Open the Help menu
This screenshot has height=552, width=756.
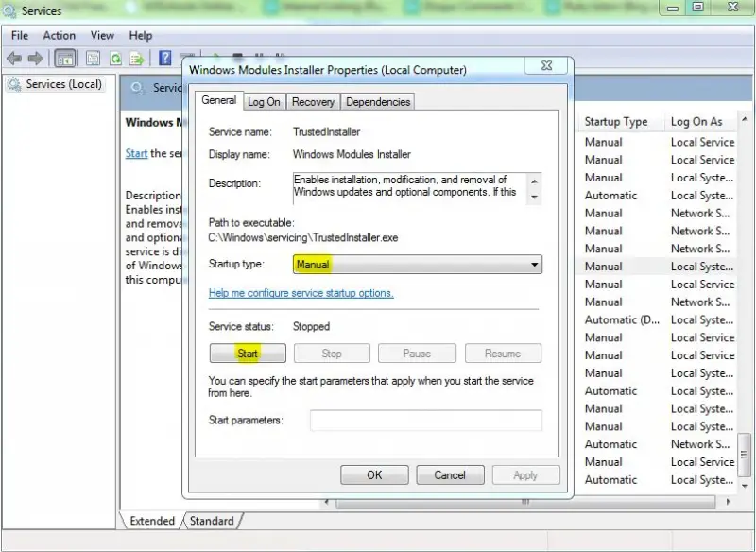tap(140, 36)
